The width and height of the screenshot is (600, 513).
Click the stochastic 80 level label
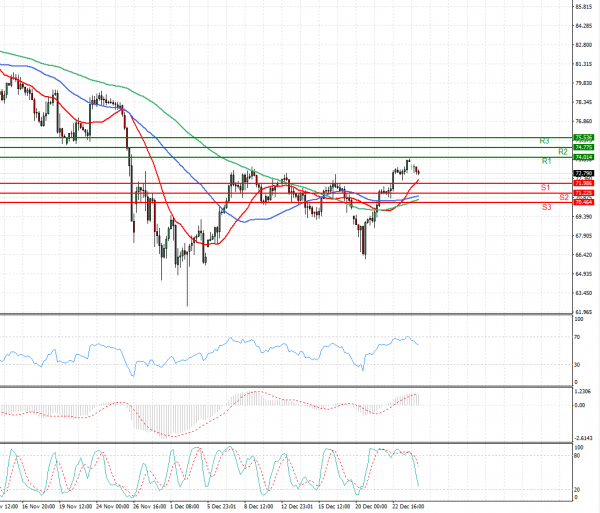pyautogui.click(x=577, y=456)
